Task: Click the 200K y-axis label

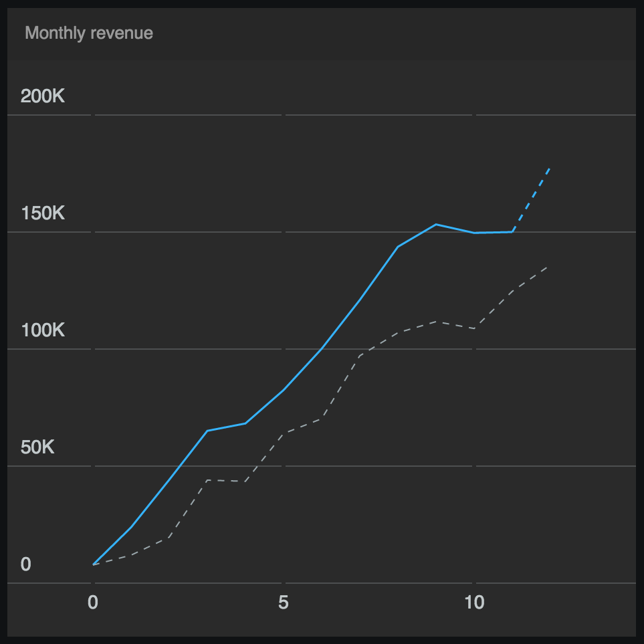Action: point(43,96)
